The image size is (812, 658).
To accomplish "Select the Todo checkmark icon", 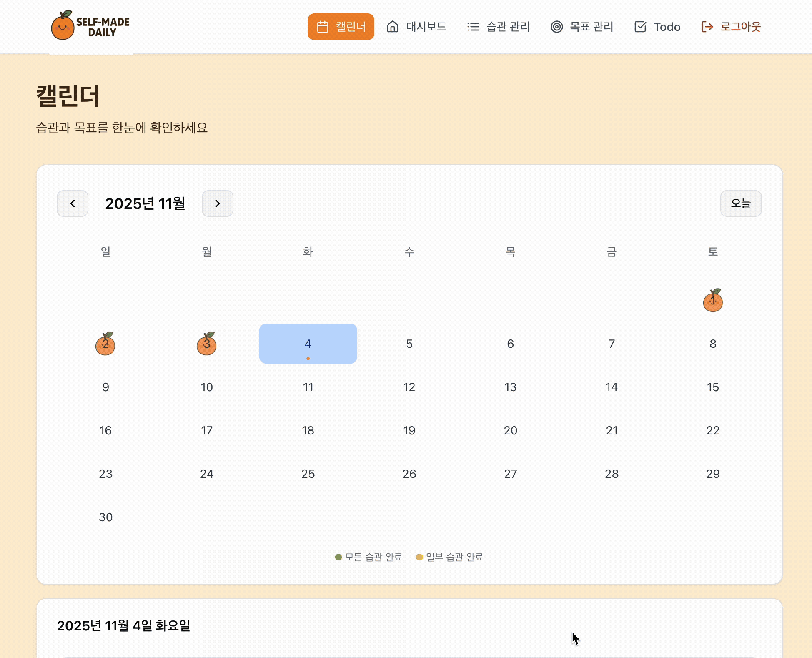I will (641, 26).
